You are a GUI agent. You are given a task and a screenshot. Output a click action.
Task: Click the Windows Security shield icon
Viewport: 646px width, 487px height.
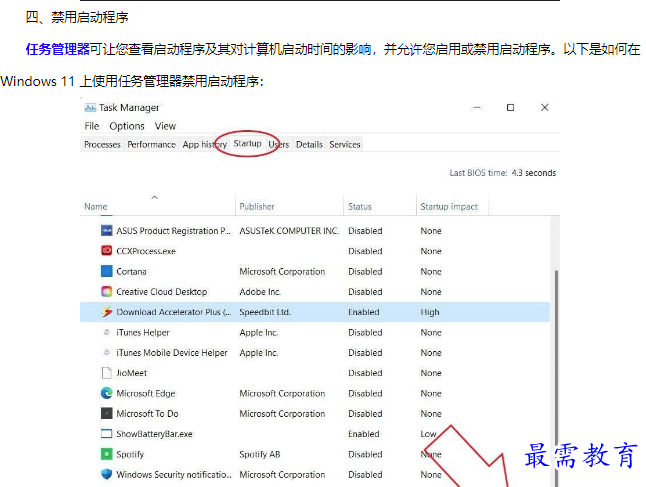(107, 474)
